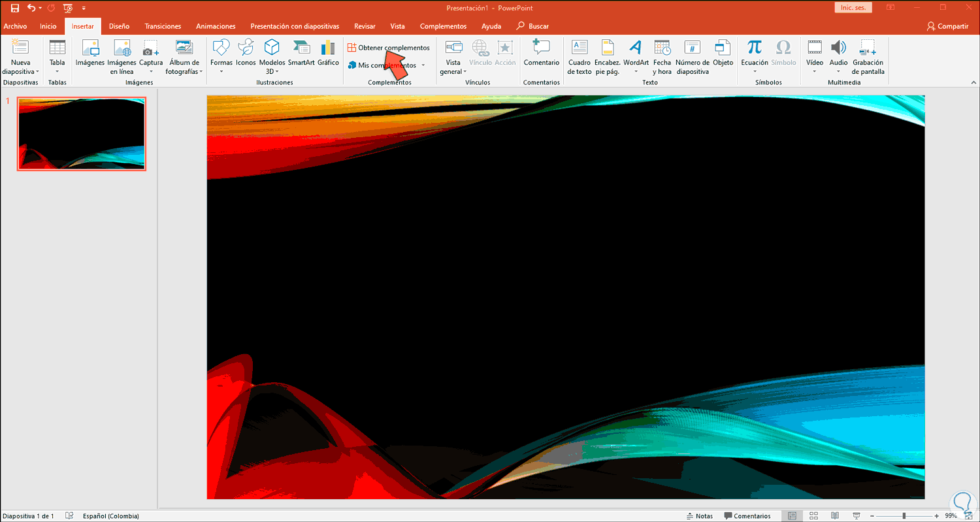Open the Iconos library
Viewport: 980px width, 522px height.
tap(246, 53)
